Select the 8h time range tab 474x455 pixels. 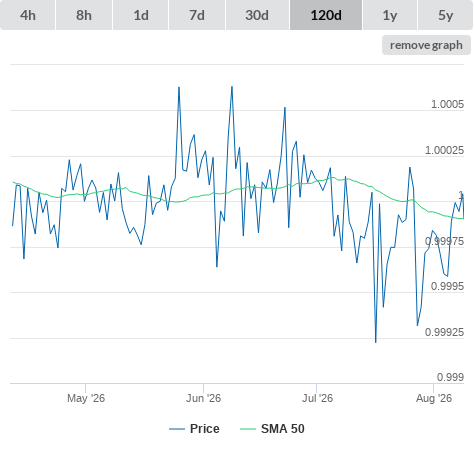point(84,15)
